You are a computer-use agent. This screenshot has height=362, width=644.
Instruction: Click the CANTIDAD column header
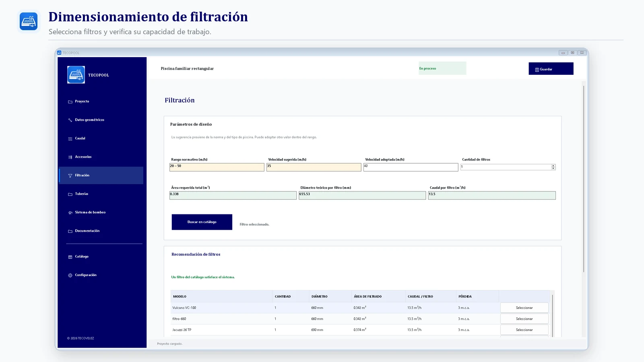coord(291,296)
